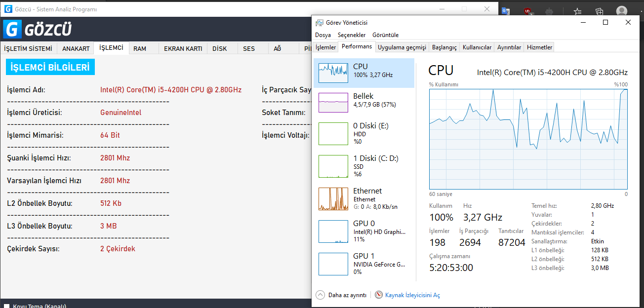Select the Ethernet network graph item
Viewport: 644px width, 308px height.
(x=333, y=199)
